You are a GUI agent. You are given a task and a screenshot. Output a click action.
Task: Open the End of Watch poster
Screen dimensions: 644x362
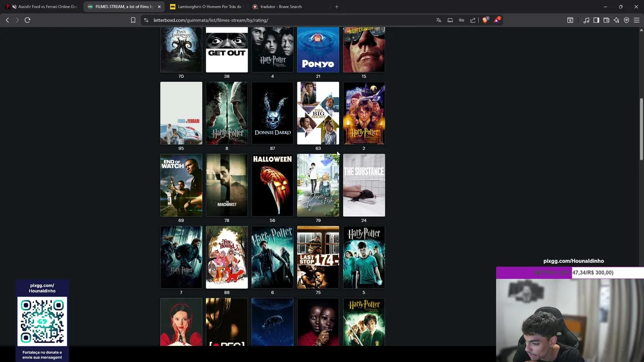[x=181, y=185]
